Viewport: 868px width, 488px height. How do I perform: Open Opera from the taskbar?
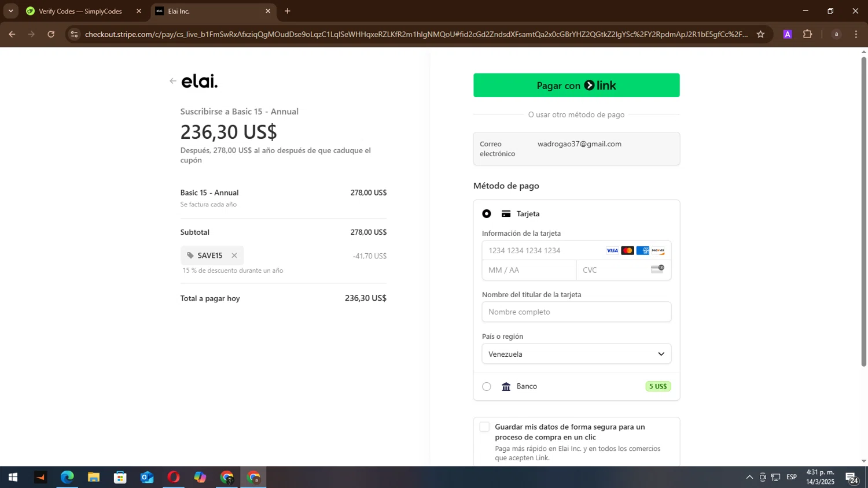tap(174, 478)
